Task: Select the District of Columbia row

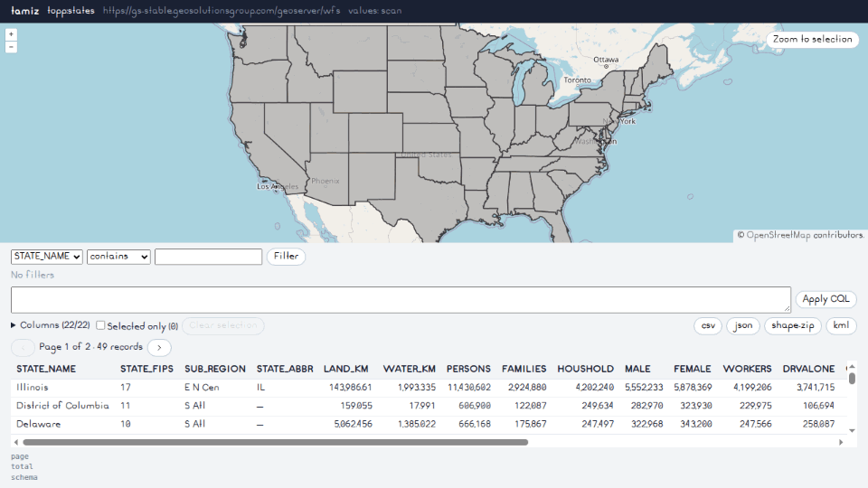Action: tap(428, 406)
